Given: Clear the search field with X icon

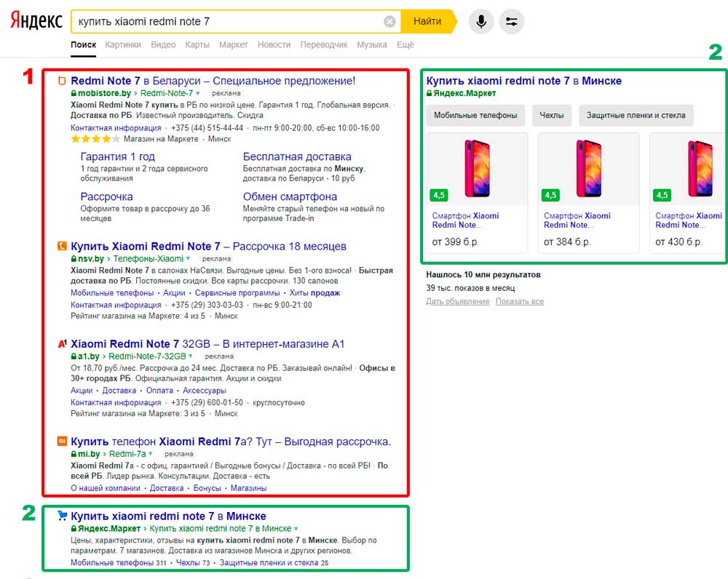Looking at the screenshot, I should point(389,22).
